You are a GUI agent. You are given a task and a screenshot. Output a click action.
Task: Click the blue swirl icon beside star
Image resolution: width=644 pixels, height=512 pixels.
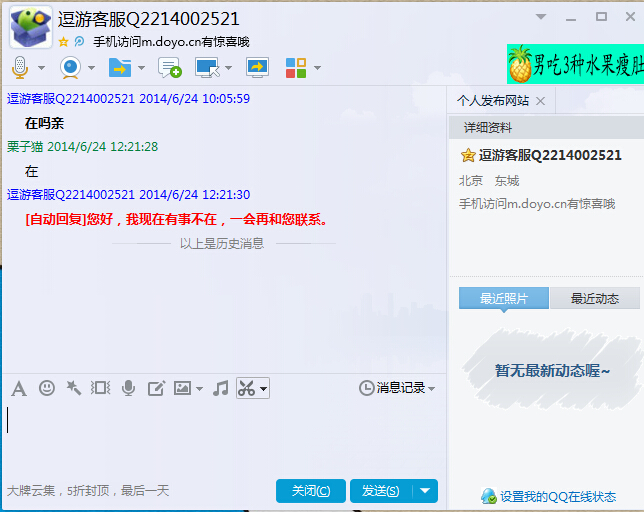79,41
